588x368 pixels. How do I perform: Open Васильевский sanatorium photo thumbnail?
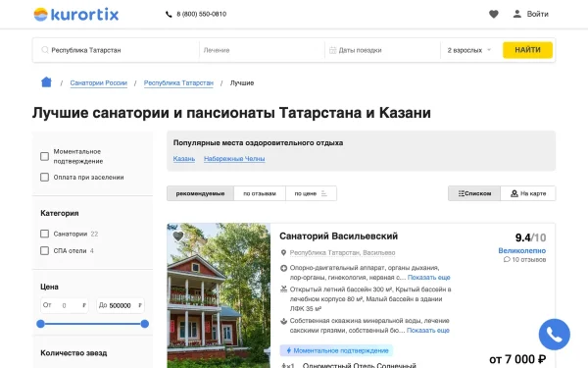click(219, 295)
